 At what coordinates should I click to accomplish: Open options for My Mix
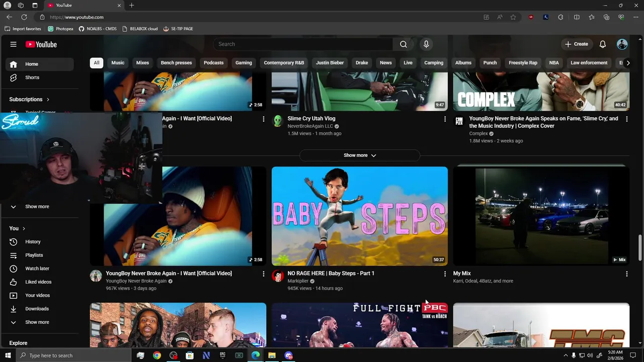(626, 274)
